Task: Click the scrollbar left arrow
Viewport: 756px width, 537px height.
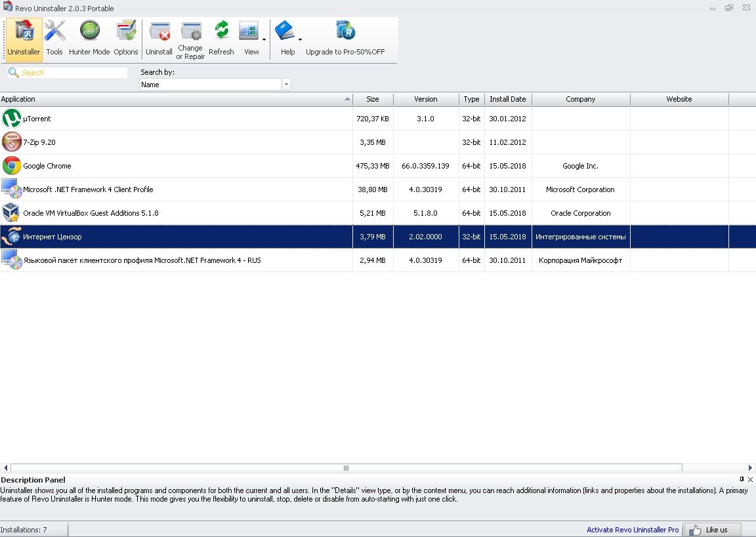Action: (5, 467)
